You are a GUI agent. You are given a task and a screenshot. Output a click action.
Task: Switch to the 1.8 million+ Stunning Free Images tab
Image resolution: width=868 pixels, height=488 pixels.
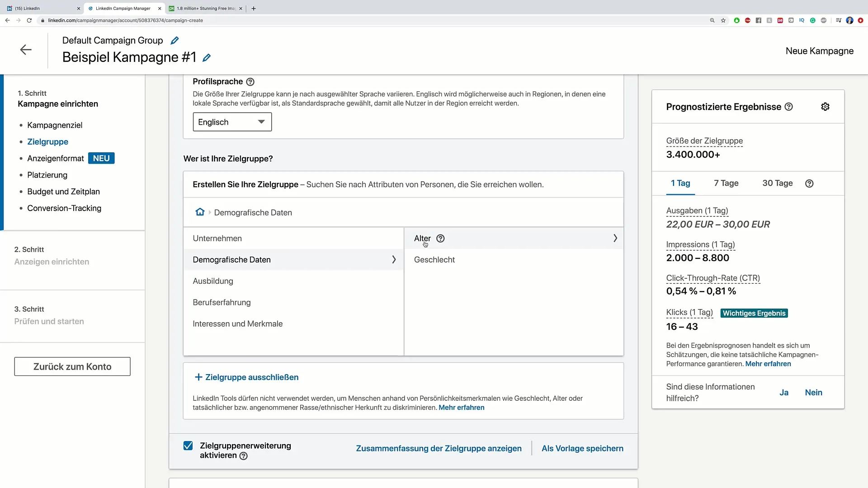pyautogui.click(x=206, y=9)
